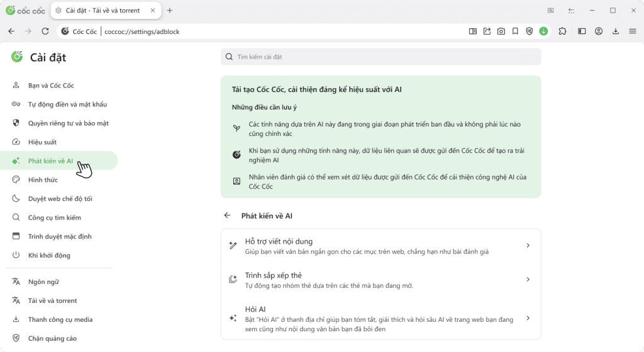Open the ad-block shield icon in address bar
This screenshot has width=644, height=352.
click(529, 31)
